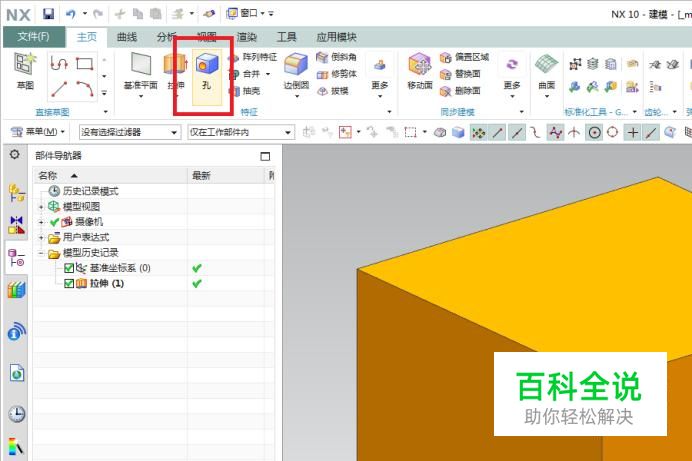This screenshot has width=692, height=461.
Task: Select the Edge Blend (边倒圆) tool
Action: coord(296,73)
